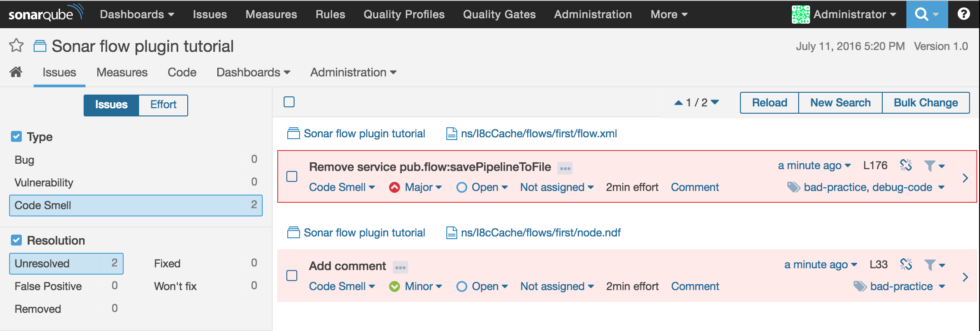980x331 pixels.
Task: Expand the Major severity dropdown
Action: [415, 187]
